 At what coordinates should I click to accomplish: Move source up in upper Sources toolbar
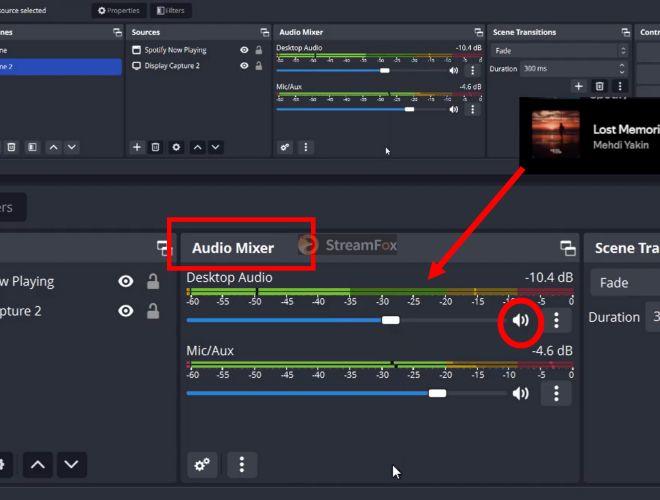coord(197,147)
